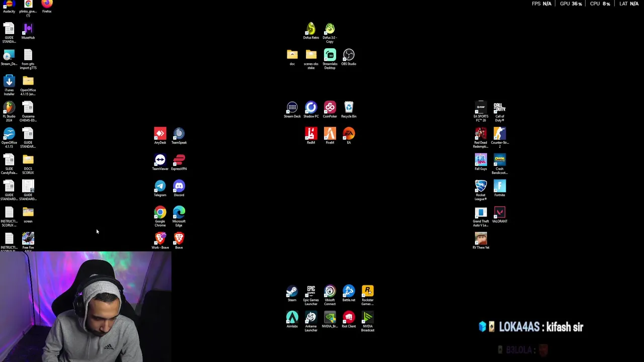Viewport: 644px width, 362px height.
Task: Launch FL Studio 2024
Action: [9, 112]
